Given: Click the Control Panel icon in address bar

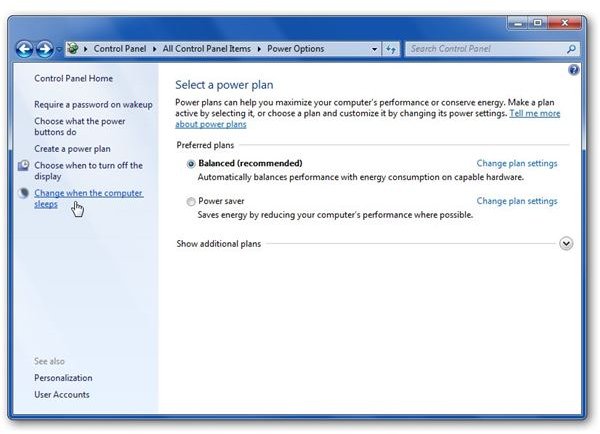Looking at the screenshot, I should point(73,49).
